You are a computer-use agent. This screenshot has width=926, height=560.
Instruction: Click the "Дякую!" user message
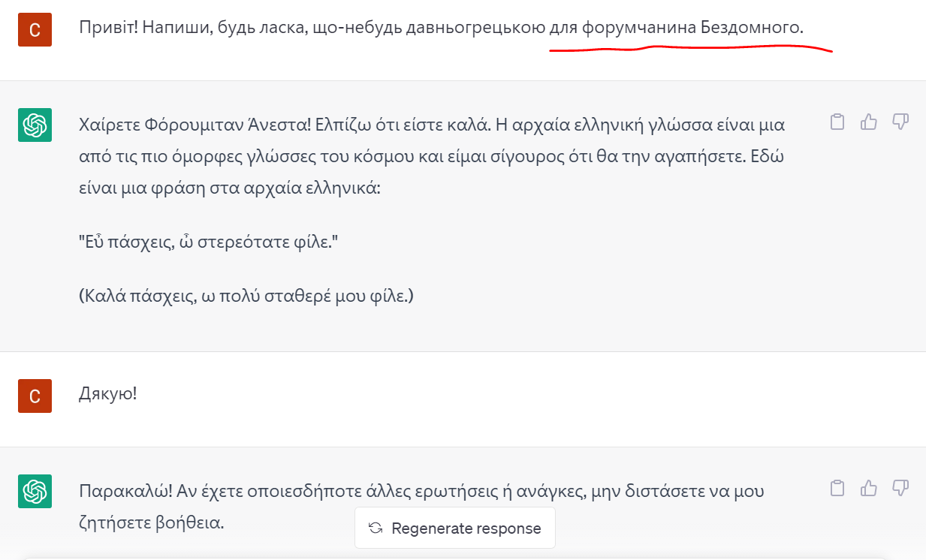coord(108,393)
